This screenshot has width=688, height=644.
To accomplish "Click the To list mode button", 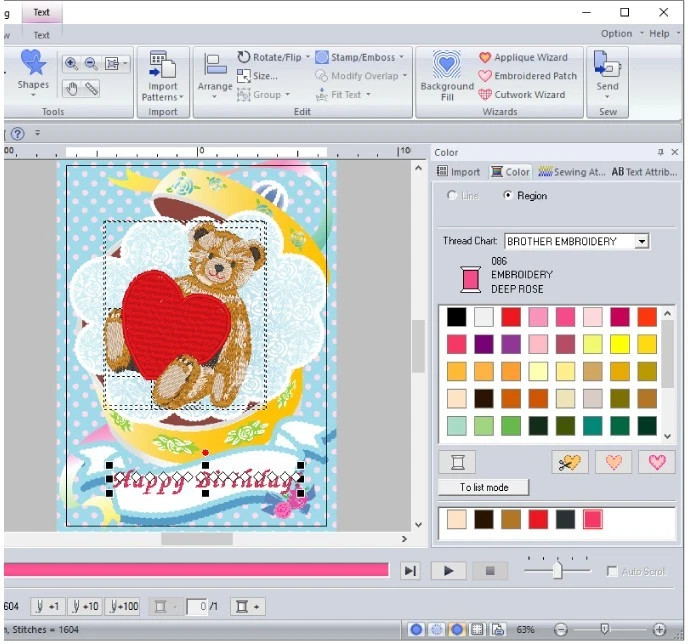I will pyautogui.click(x=483, y=487).
